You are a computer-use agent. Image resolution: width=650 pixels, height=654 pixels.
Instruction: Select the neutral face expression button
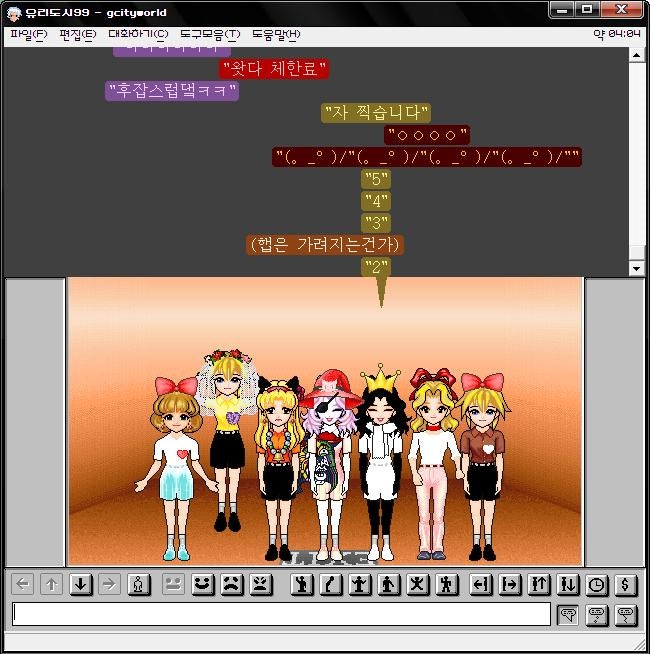173,584
